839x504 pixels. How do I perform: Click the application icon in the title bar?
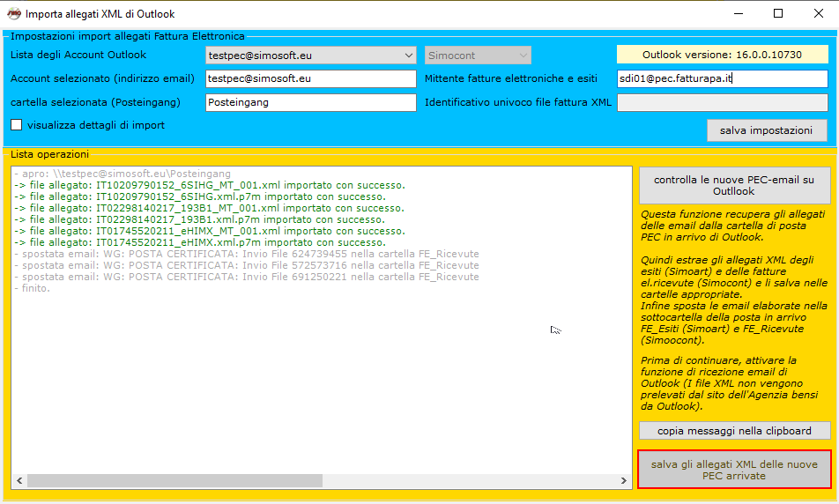[13, 13]
